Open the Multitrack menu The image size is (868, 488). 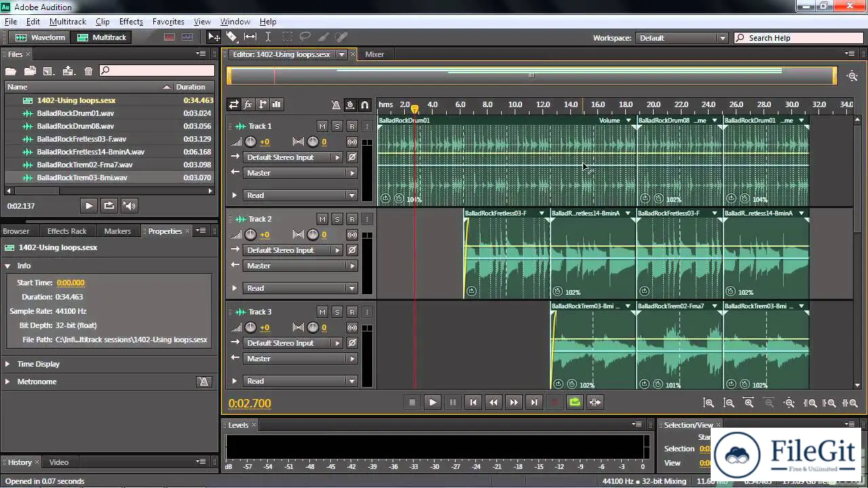[x=67, y=22]
